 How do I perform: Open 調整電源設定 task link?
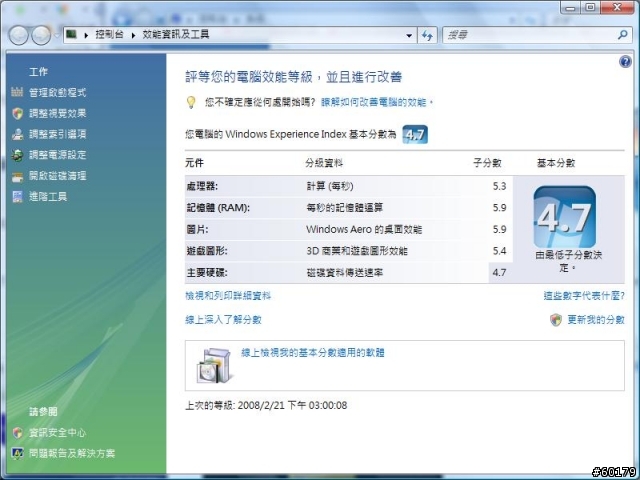coord(58,155)
